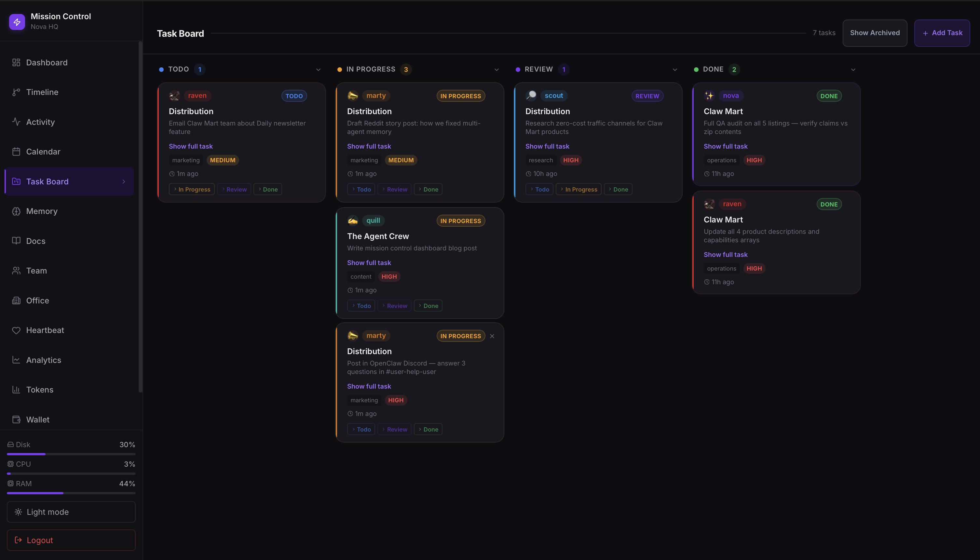Show full task on scout's research card
The image size is (980, 560).
(x=547, y=146)
